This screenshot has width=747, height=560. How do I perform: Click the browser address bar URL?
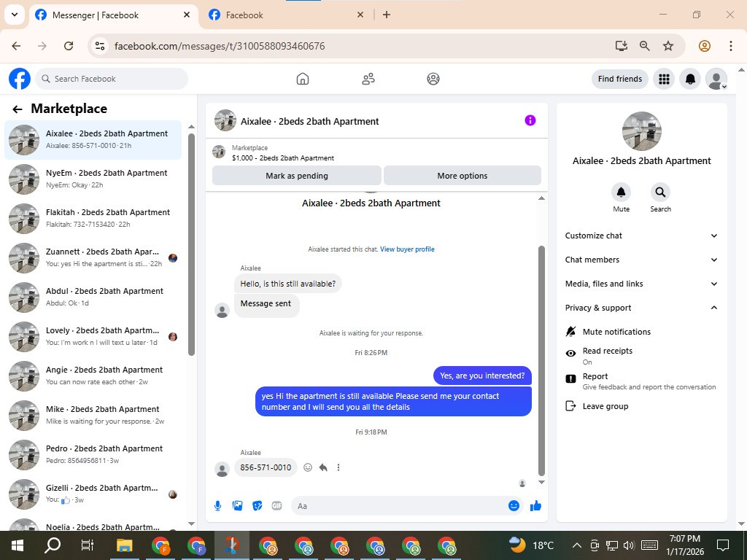pyautogui.click(x=220, y=46)
